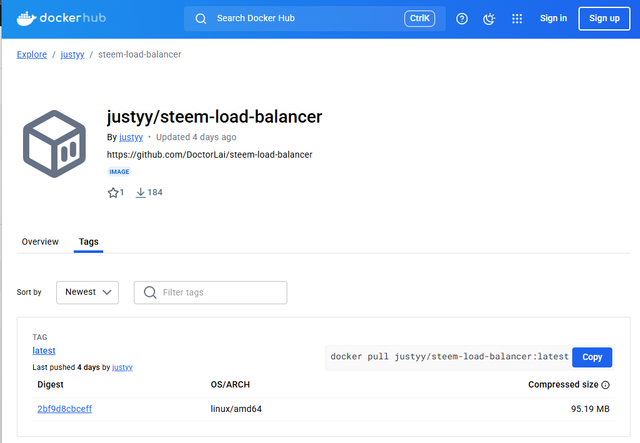Click the Sign in link

tap(553, 18)
